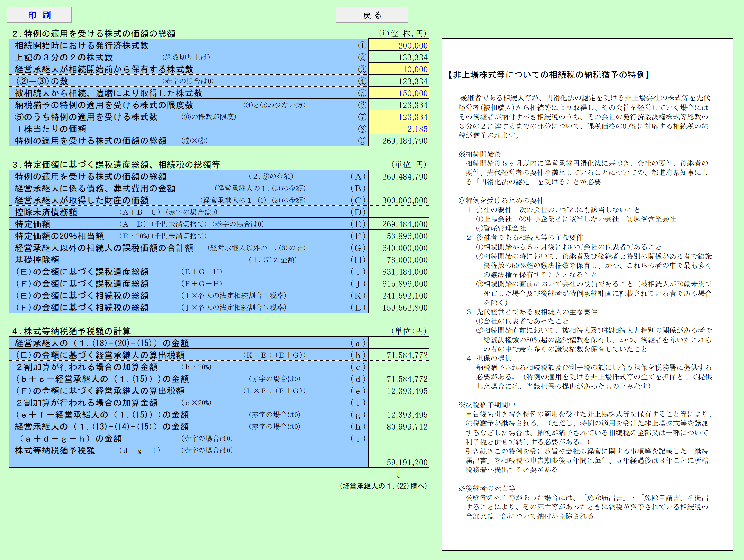Image resolution: width=744 pixels, height=560 pixels.
Task: Select the (E) value 269,484,000
Action: coord(399,224)
